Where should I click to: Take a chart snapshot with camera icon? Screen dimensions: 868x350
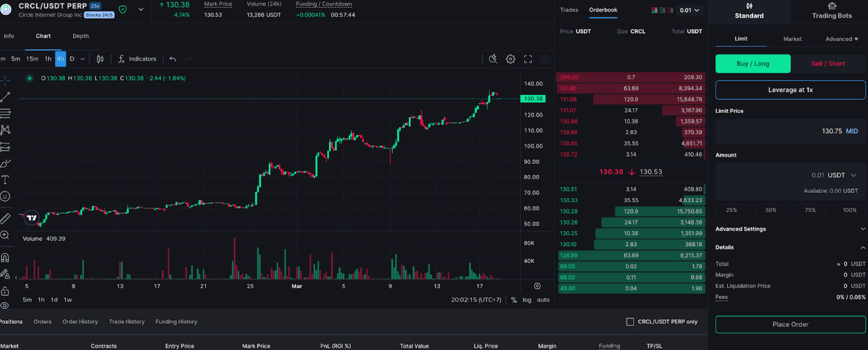(545, 59)
